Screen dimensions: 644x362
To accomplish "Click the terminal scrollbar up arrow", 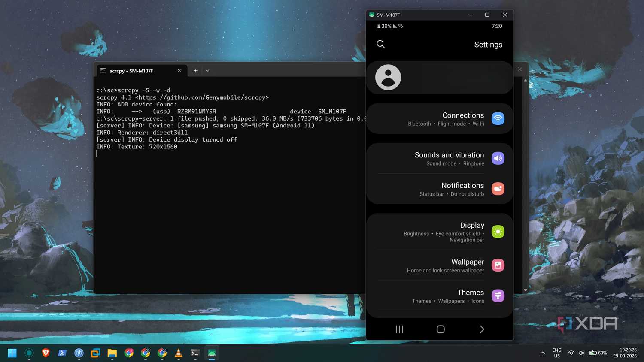I will pyautogui.click(x=526, y=80).
